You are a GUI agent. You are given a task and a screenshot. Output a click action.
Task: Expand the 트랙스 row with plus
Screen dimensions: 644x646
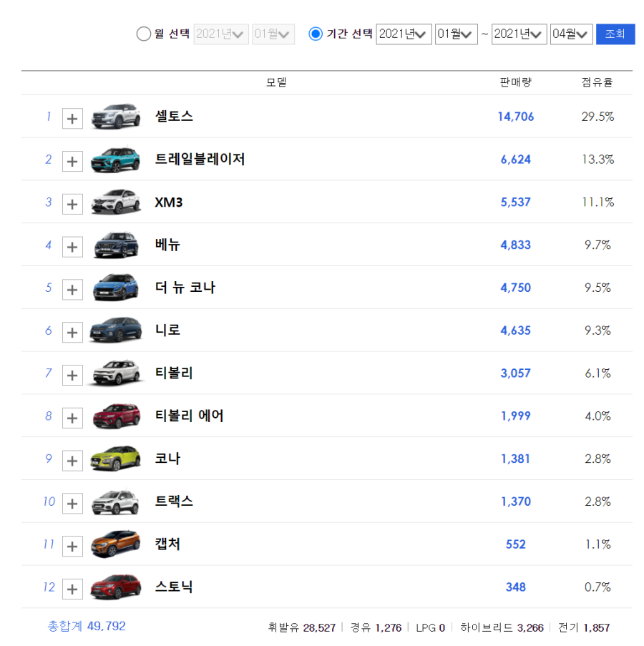[x=72, y=504]
